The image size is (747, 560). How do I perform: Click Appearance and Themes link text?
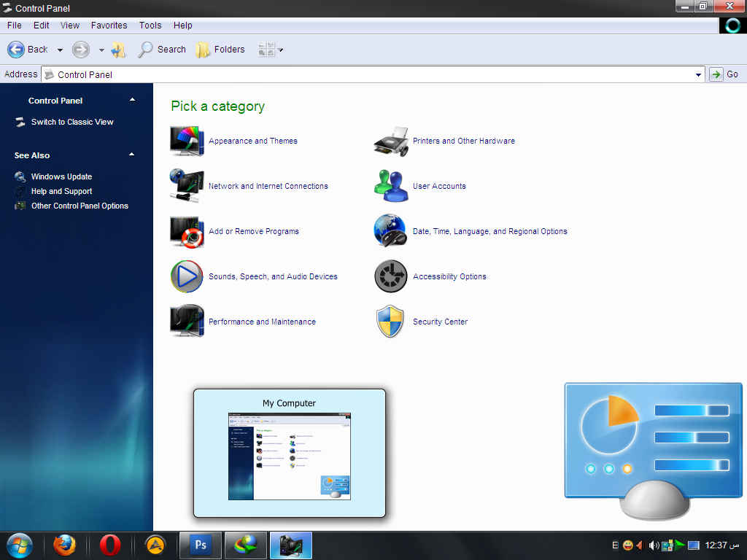click(x=253, y=141)
